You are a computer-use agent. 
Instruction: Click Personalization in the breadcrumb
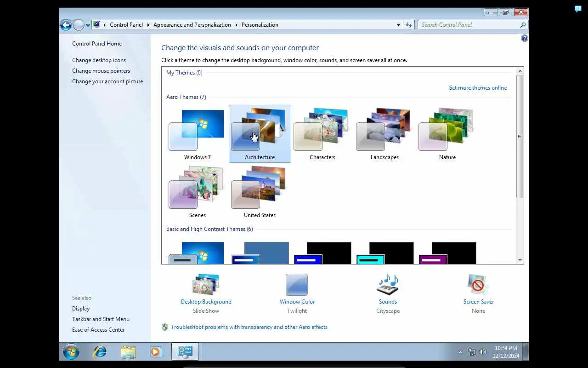coord(260,25)
